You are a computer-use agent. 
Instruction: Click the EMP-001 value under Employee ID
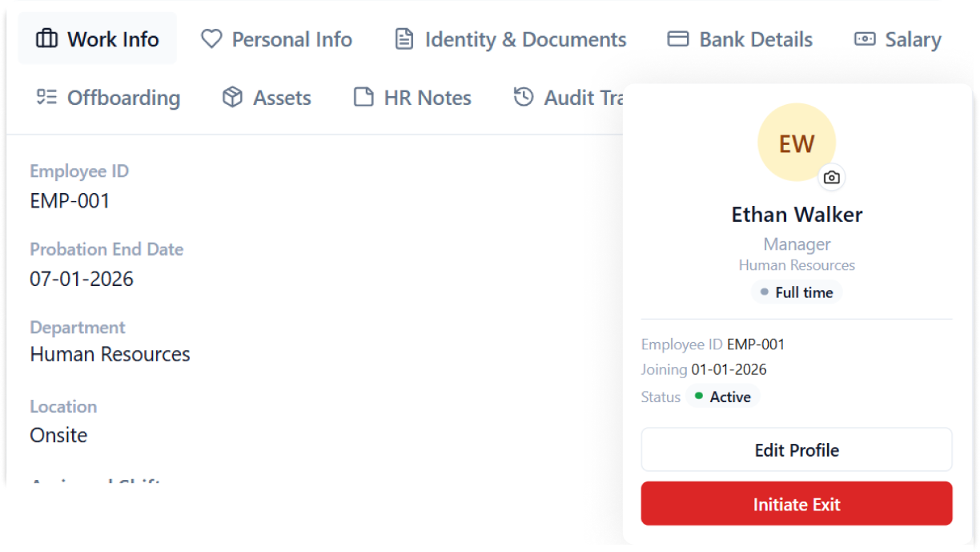70,200
